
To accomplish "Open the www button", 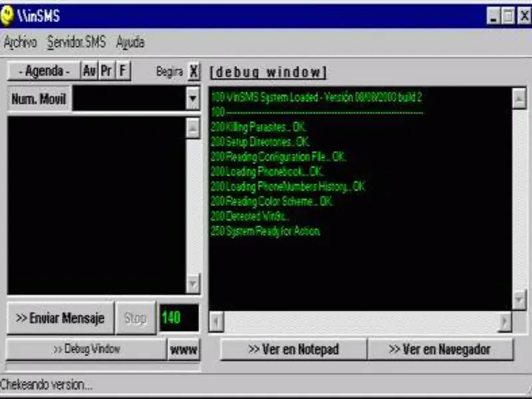I will 184,349.
